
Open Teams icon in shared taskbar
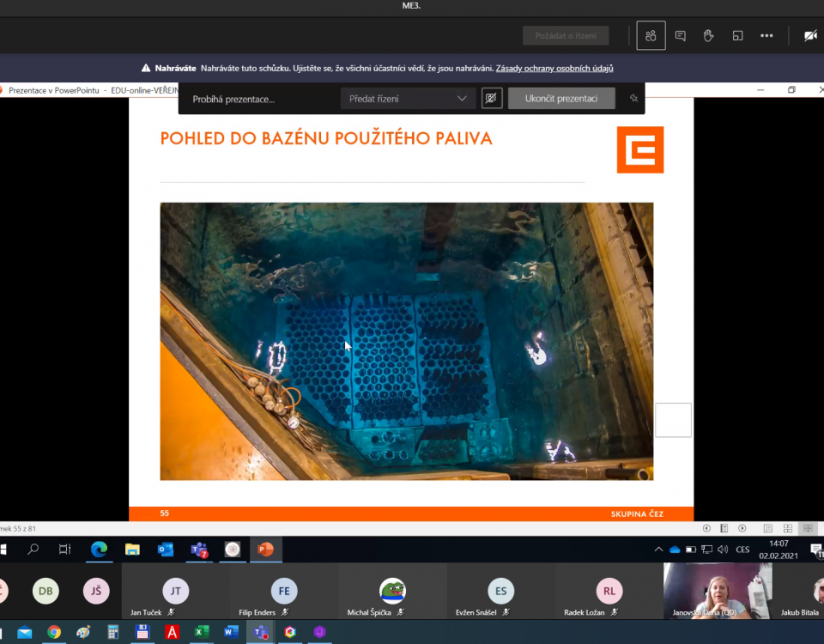[x=199, y=550]
